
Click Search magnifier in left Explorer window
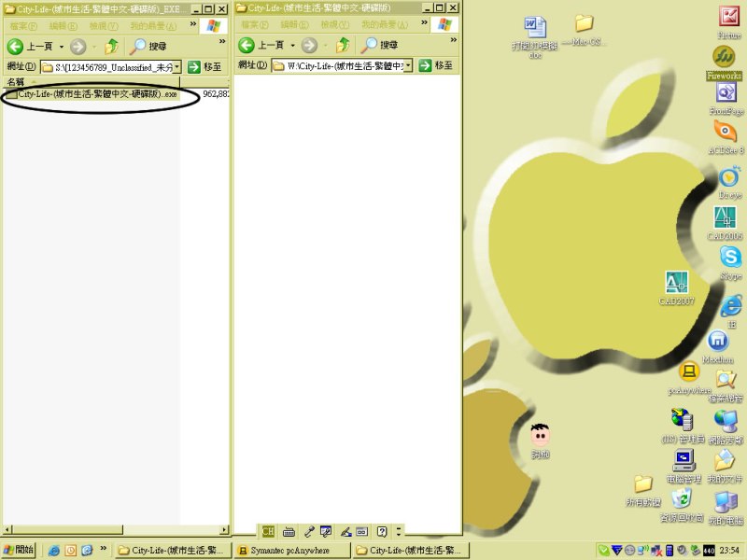pyautogui.click(x=138, y=46)
